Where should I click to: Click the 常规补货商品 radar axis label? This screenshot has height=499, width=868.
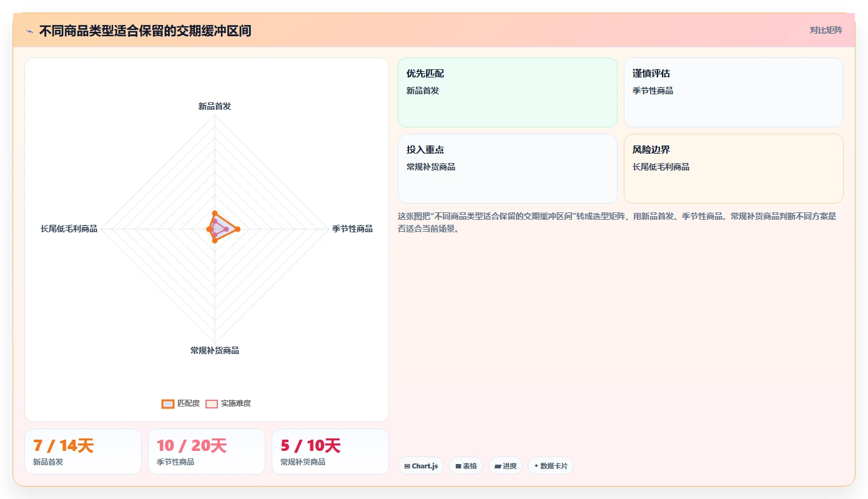tap(215, 350)
